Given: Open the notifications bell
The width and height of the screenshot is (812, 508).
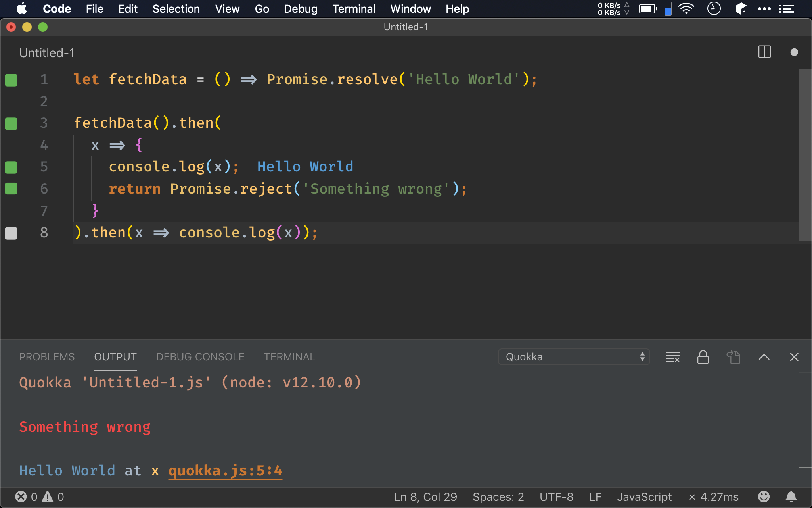Looking at the screenshot, I should point(791,497).
